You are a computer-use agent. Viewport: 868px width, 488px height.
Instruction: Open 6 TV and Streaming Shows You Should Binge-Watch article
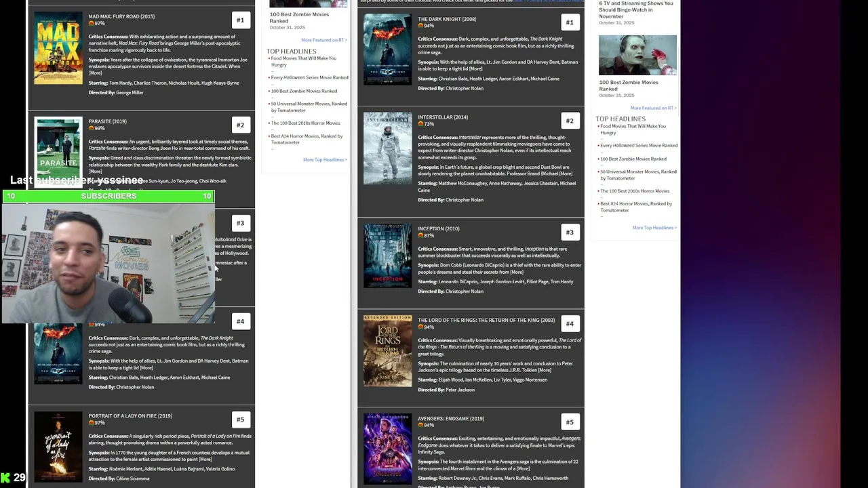(x=636, y=9)
